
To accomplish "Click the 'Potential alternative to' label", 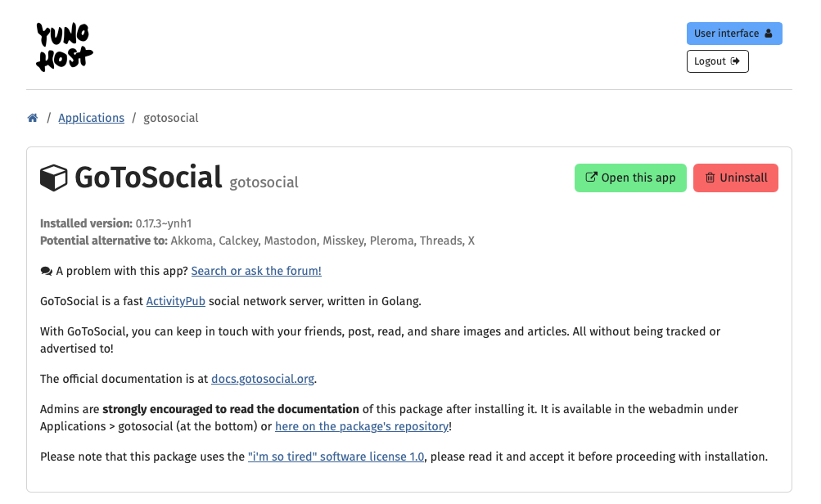I will [104, 241].
